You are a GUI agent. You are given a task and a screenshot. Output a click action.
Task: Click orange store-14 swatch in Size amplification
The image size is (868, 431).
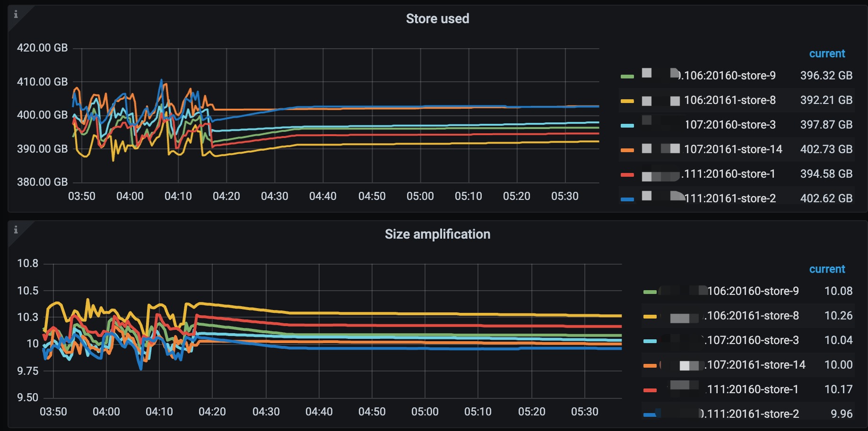[650, 365]
